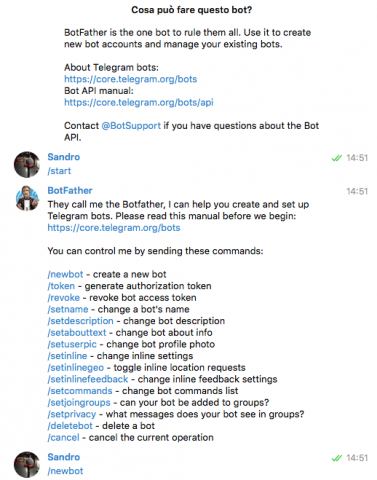Open the Bot API manual link
This screenshot has height=480, width=377.
click(x=139, y=102)
